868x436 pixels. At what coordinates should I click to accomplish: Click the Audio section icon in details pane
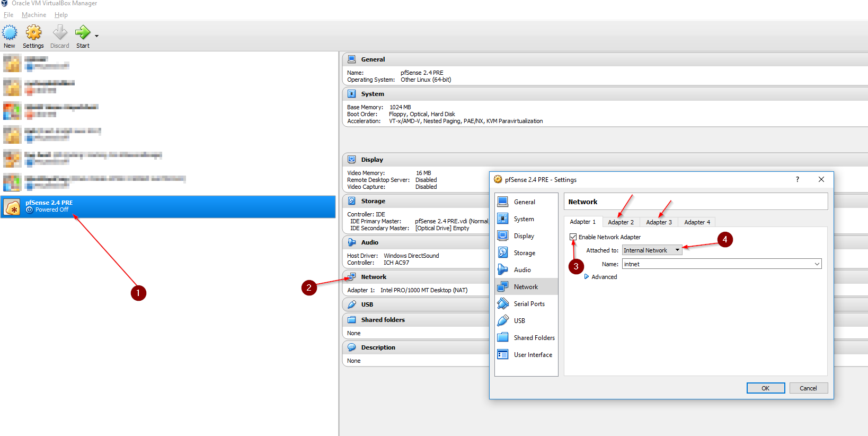coord(351,242)
